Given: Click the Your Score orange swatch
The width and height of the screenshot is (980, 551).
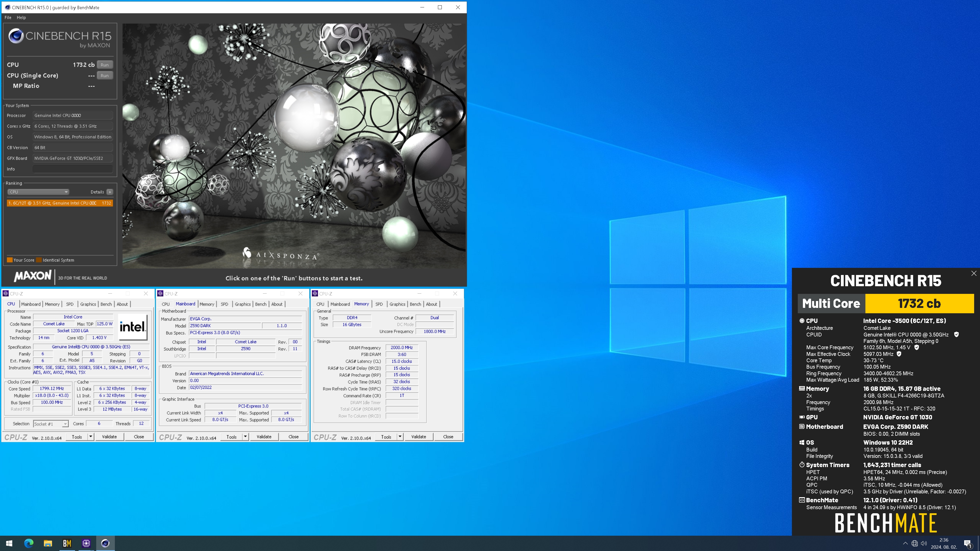Looking at the screenshot, I should click(x=9, y=260).
